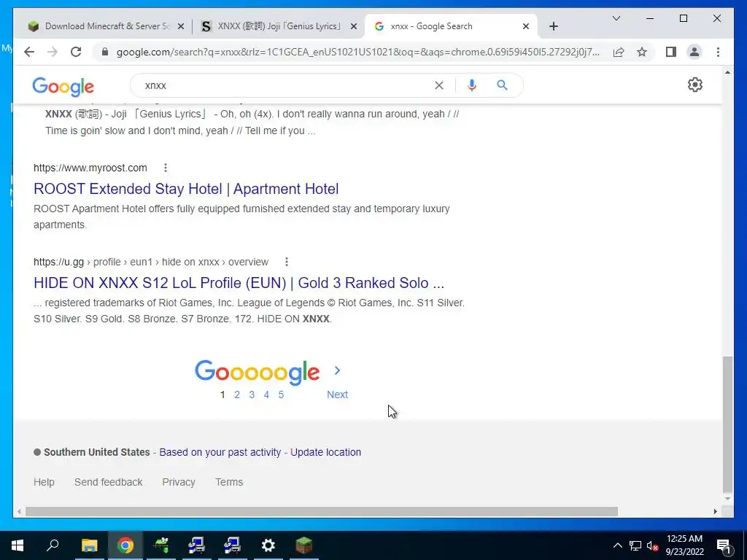Click the next page chevron arrow
Image resolution: width=747 pixels, height=560 pixels.
pyautogui.click(x=337, y=370)
